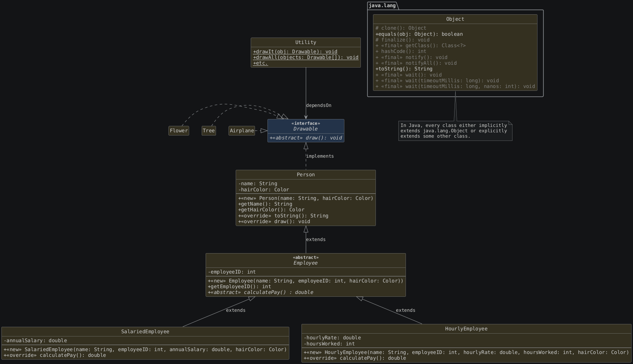Click inheritance arrowhead from Airplane to Drawable
633x364 pixels.
264,131
